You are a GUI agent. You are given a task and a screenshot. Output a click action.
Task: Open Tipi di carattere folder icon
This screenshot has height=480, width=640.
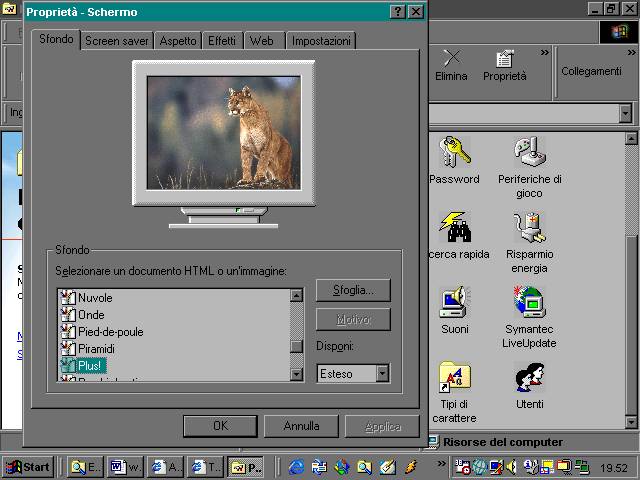tap(454, 376)
